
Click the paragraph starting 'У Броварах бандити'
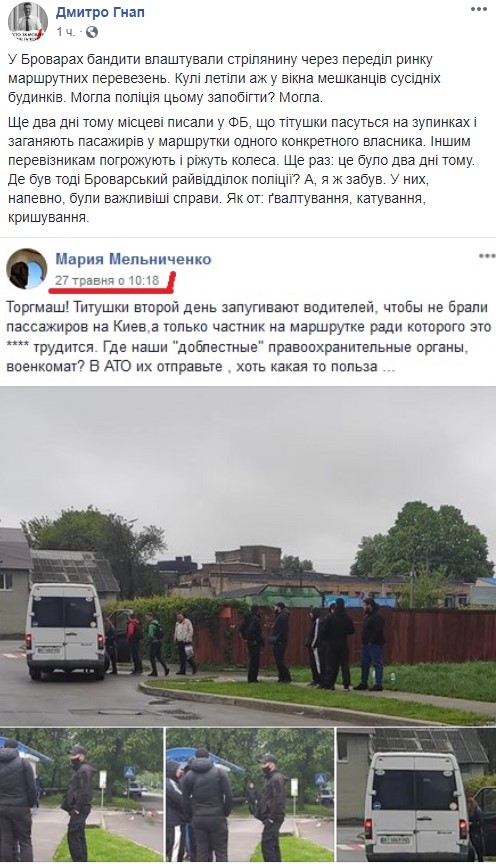pos(224,78)
